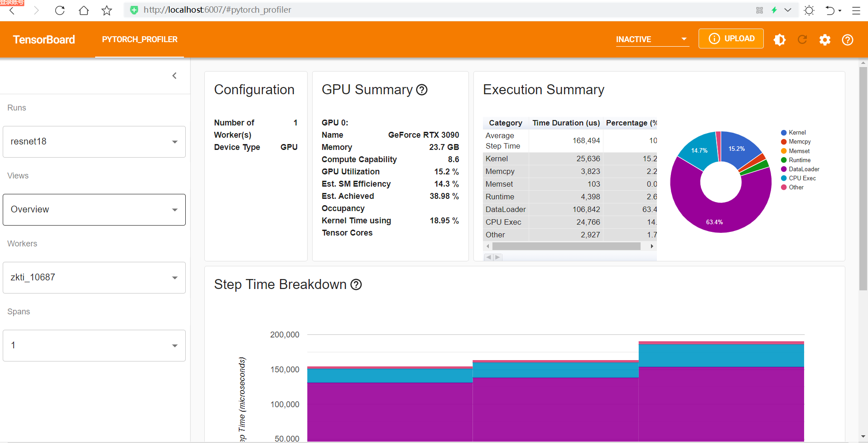Go forward with the browser forward arrow
Image resolution: width=868 pixels, height=443 pixels.
[36, 10]
